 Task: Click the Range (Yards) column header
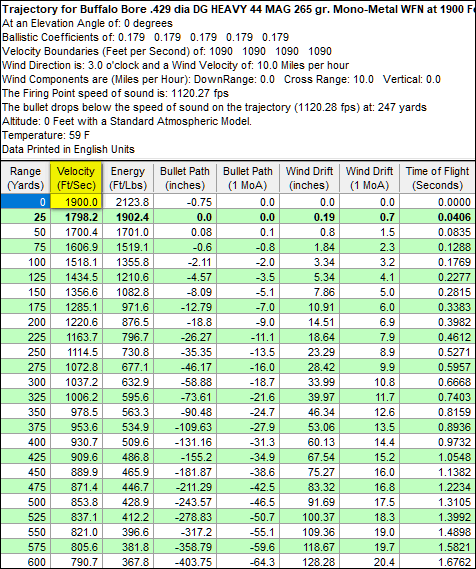pyautogui.click(x=25, y=178)
